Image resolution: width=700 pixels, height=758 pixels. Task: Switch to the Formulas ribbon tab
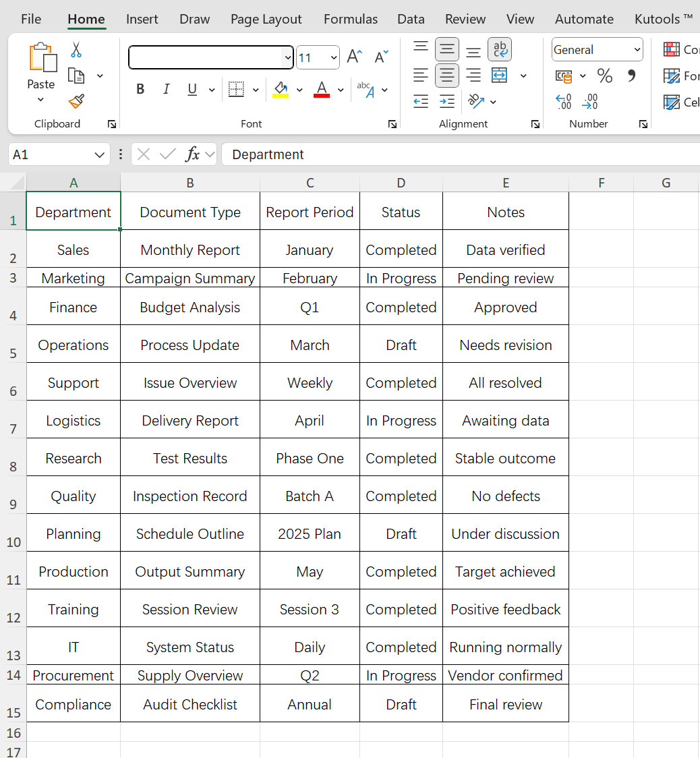(350, 19)
